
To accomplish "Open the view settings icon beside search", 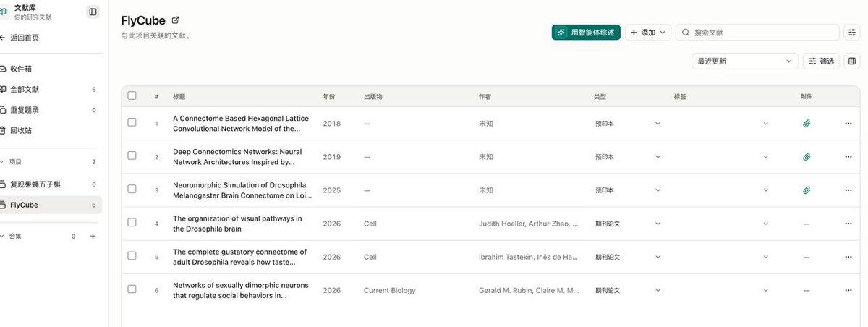I will click(852, 33).
